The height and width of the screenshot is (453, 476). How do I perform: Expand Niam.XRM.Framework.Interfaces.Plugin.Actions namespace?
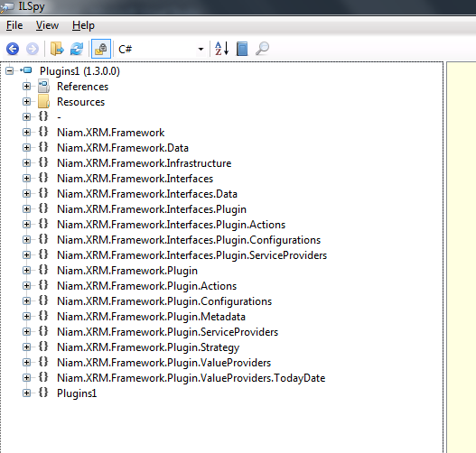tap(27, 225)
